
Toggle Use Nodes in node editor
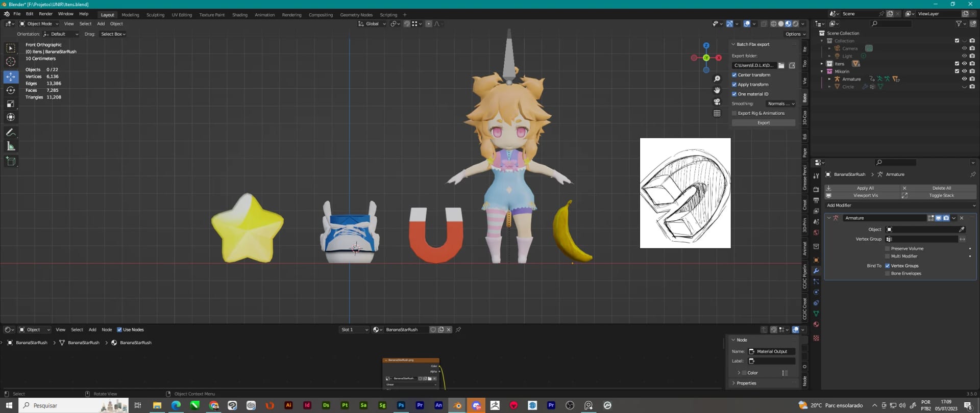point(119,330)
